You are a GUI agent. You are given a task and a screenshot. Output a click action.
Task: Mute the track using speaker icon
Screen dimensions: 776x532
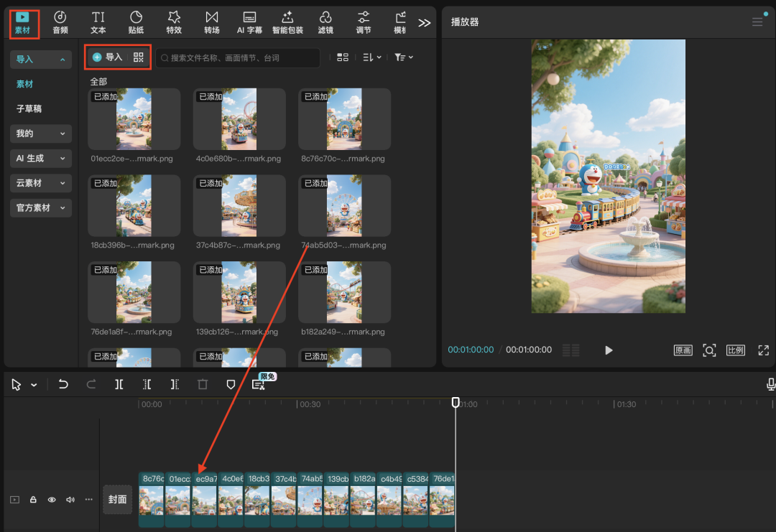[70, 500]
